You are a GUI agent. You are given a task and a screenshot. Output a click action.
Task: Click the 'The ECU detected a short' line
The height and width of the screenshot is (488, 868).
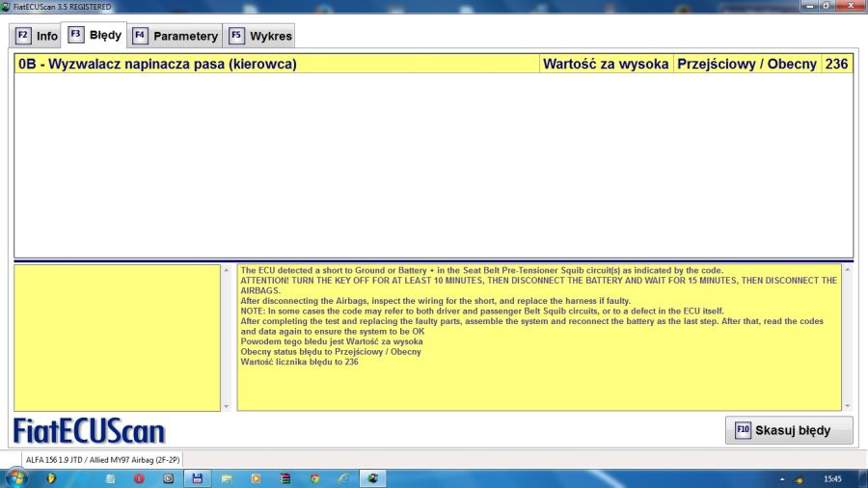point(481,270)
